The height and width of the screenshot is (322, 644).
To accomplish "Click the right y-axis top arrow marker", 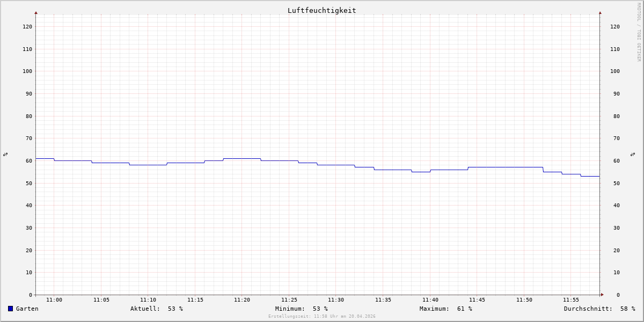I will pos(600,12).
